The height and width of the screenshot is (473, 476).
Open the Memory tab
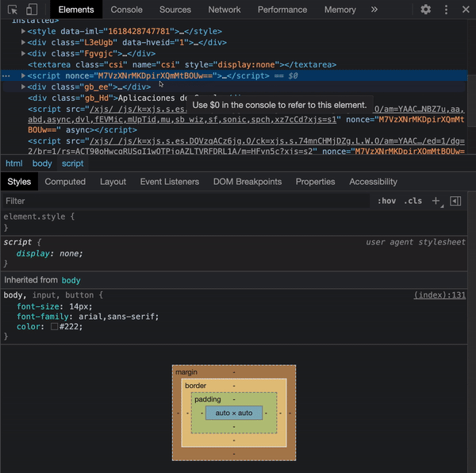coord(340,10)
